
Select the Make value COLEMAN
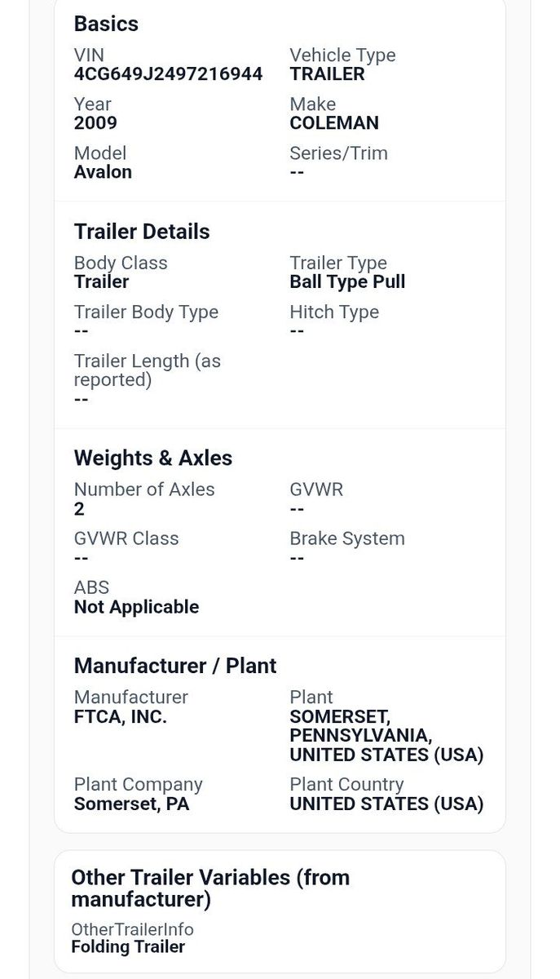334,123
